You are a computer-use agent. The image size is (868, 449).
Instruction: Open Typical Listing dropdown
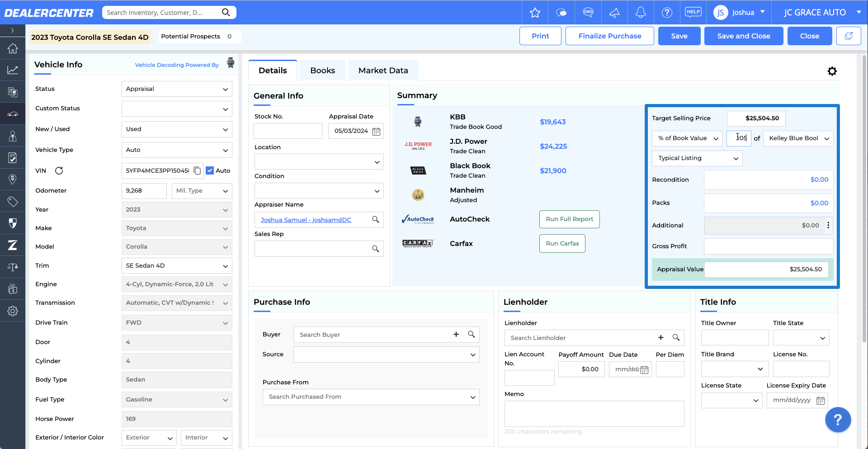tap(697, 158)
